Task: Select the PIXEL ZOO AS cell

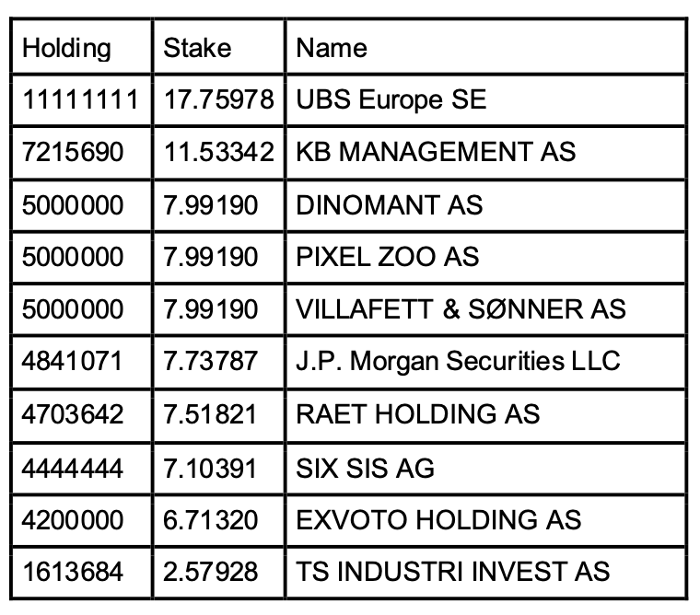Action: pos(485,257)
